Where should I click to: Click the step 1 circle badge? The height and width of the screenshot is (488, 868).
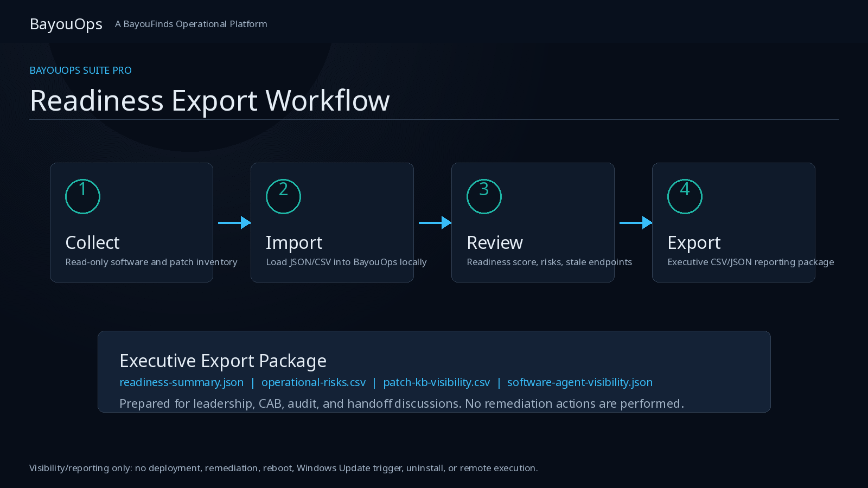coord(82,196)
